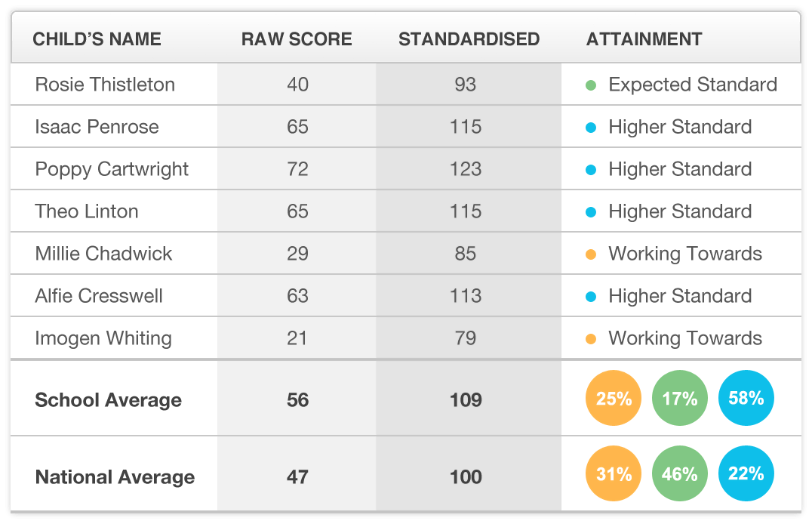This screenshot has height=524, width=812.
Task: Click blue dot beside Poppy's Higher Standard
Action: click(x=592, y=169)
